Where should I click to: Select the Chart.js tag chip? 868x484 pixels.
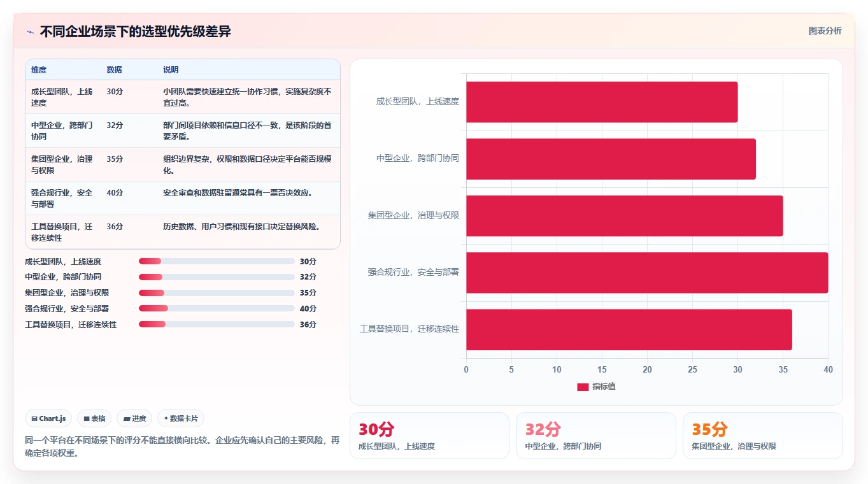pos(48,418)
